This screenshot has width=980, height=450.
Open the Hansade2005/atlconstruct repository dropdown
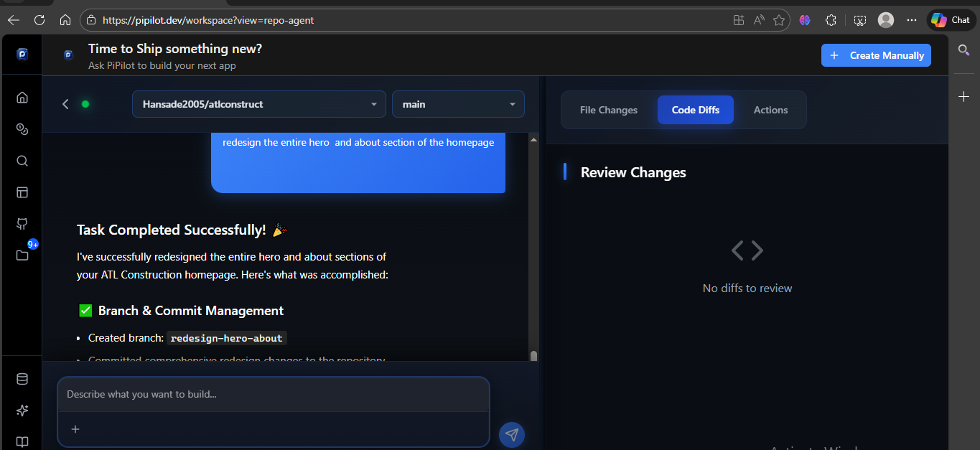[x=258, y=104]
